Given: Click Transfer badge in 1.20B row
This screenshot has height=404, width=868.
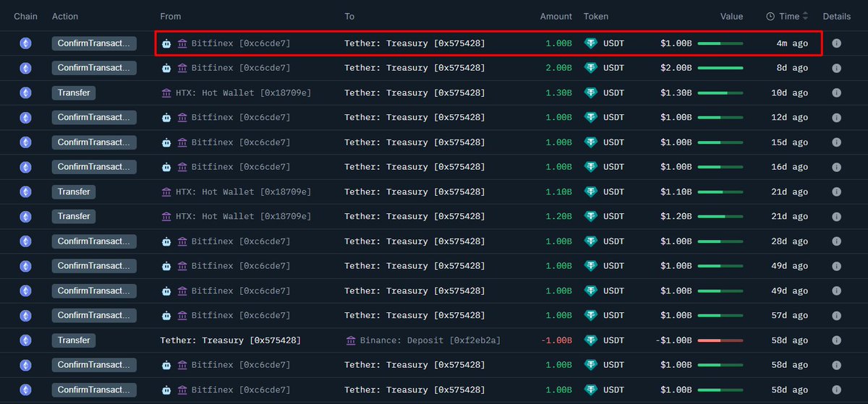Looking at the screenshot, I should click(x=74, y=216).
